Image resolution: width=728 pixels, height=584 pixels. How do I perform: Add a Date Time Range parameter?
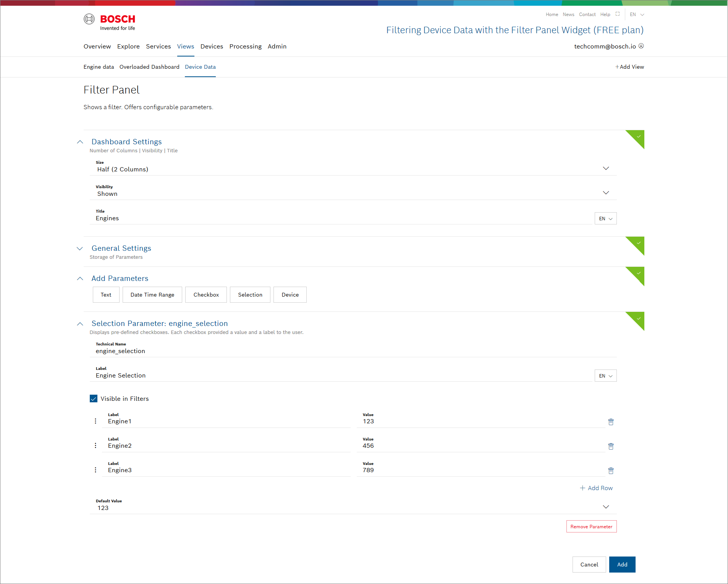click(x=152, y=295)
